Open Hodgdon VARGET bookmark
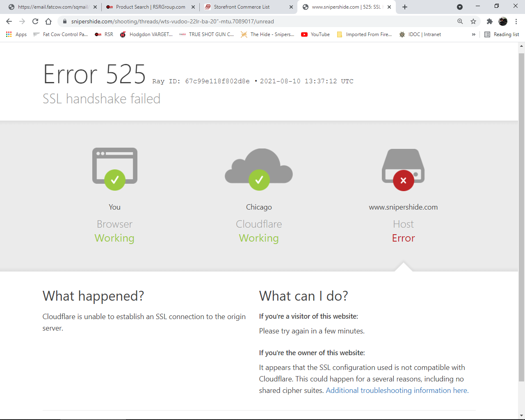The height and width of the screenshot is (420, 525). click(x=146, y=34)
